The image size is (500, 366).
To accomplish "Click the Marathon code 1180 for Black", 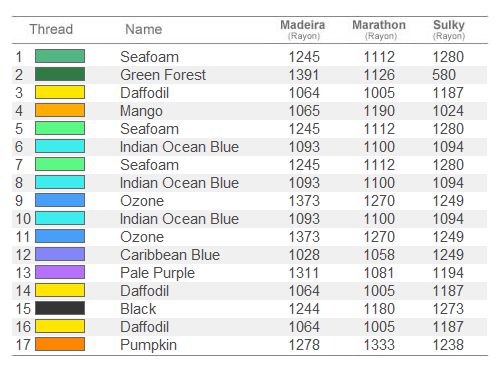I will click(379, 309).
